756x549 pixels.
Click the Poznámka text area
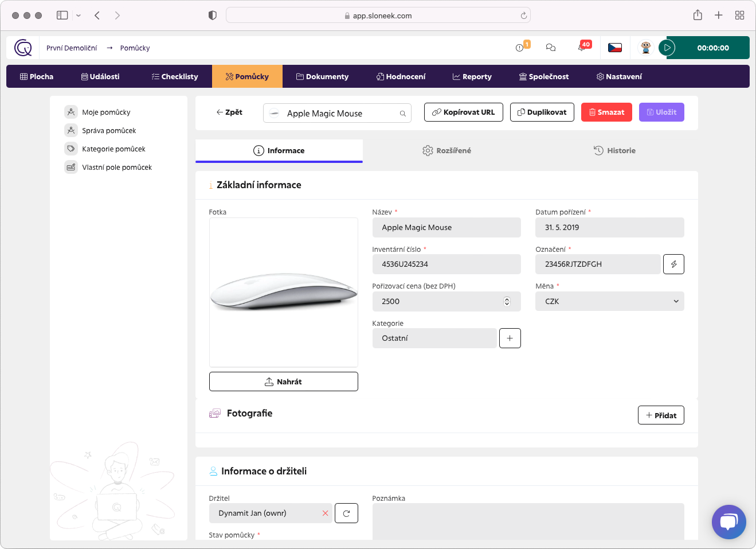pyautogui.click(x=528, y=521)
